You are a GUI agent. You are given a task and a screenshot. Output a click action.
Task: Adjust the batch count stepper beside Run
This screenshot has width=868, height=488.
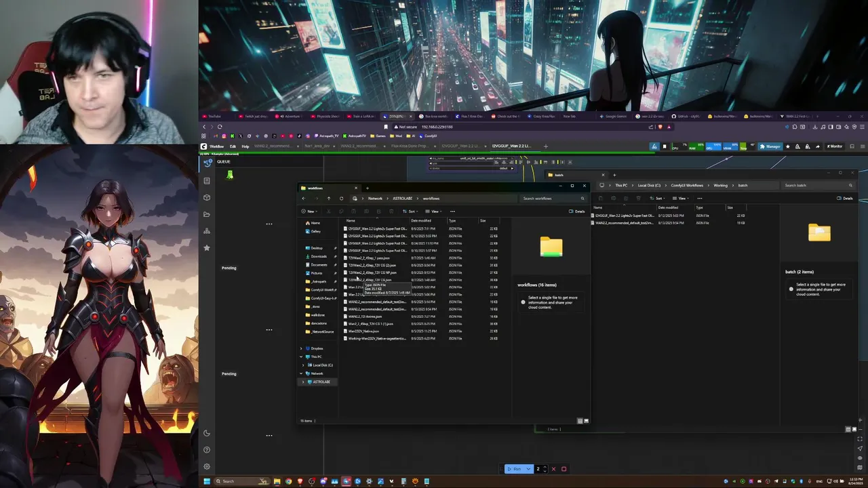545,469
